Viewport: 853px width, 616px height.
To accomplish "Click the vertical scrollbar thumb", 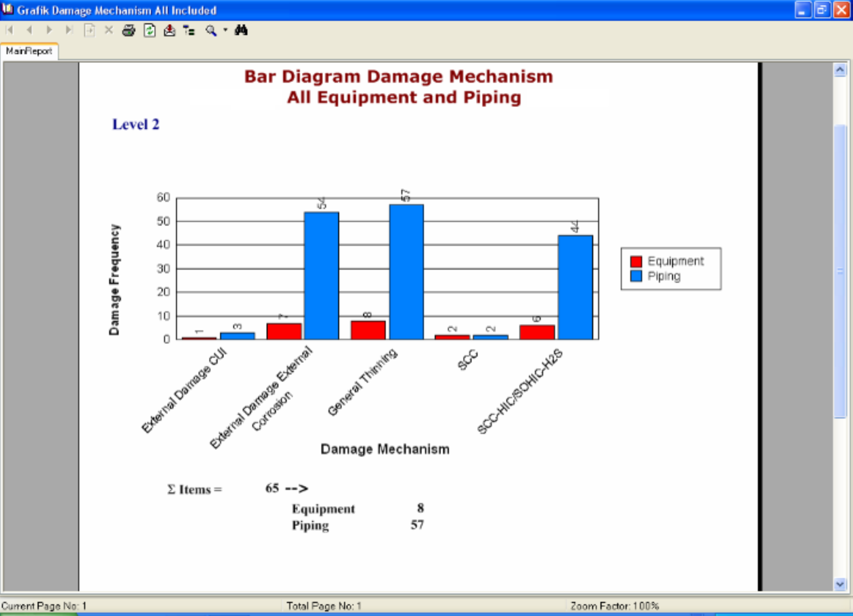I will click(840, 271).
